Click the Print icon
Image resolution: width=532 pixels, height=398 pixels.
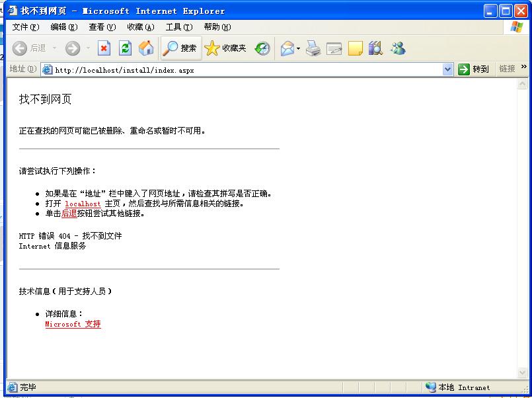pos(313,48)
